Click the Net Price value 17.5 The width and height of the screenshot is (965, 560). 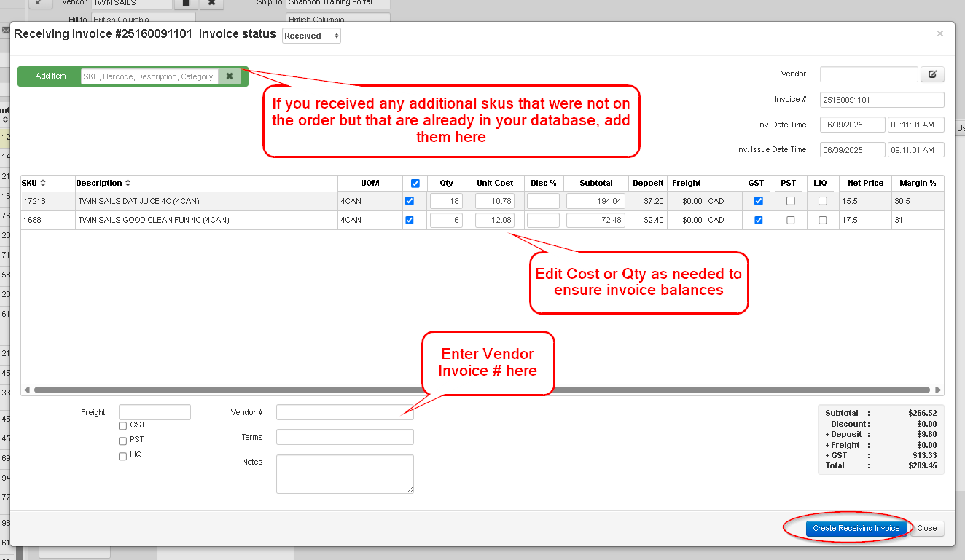point(849,220)
